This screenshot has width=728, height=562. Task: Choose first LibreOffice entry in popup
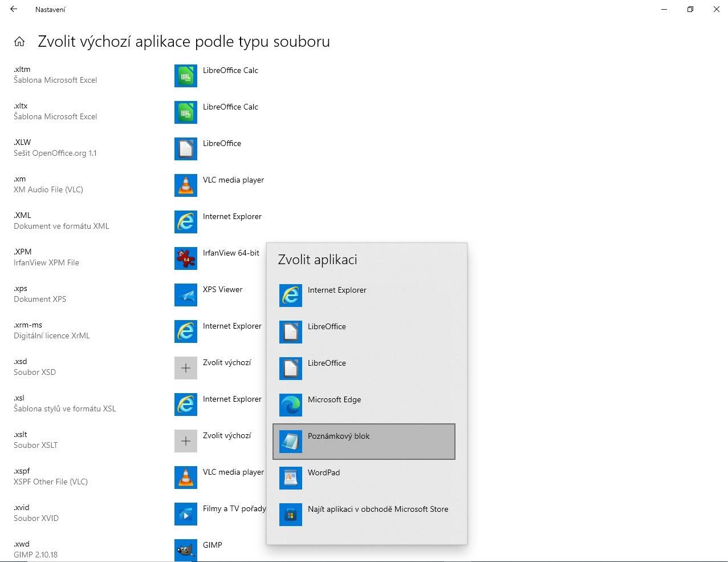[x=364, y=332]
